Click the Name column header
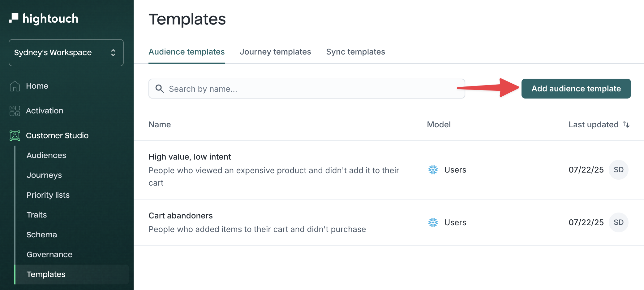Viewport: 644px width, 290px height. (x=160, y=125)
